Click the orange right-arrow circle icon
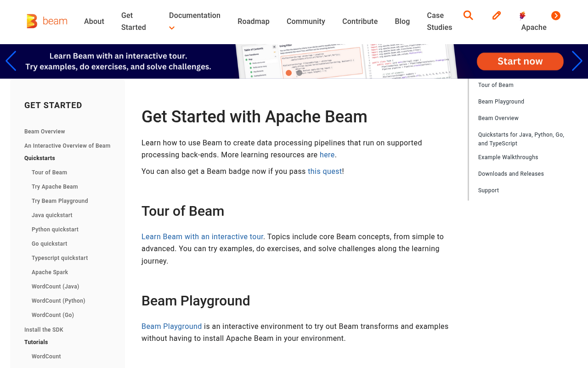588x368 pixels. [556, 16]
